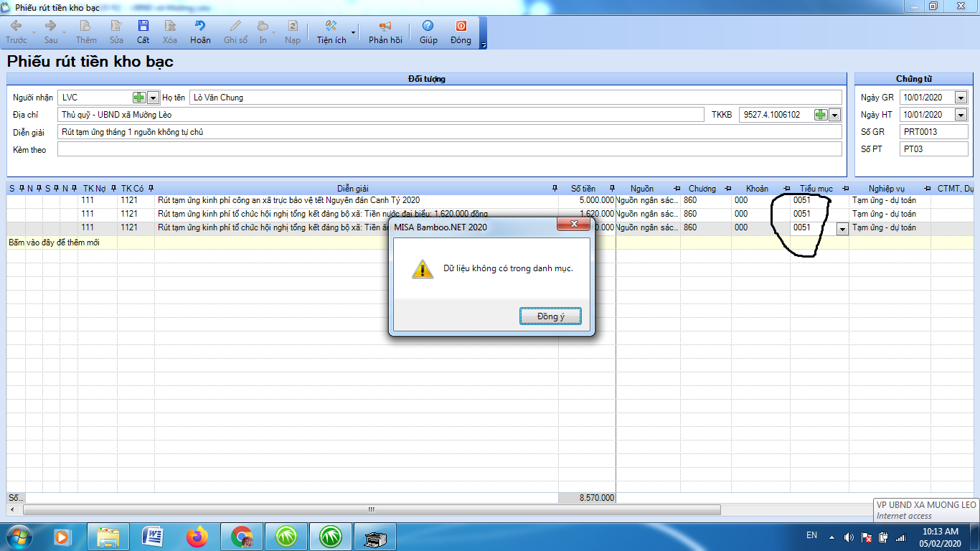This screenshot has width=980, height=551.
Task: Click the horizontal scrollbar below the grid
Action: pos(372,510)
